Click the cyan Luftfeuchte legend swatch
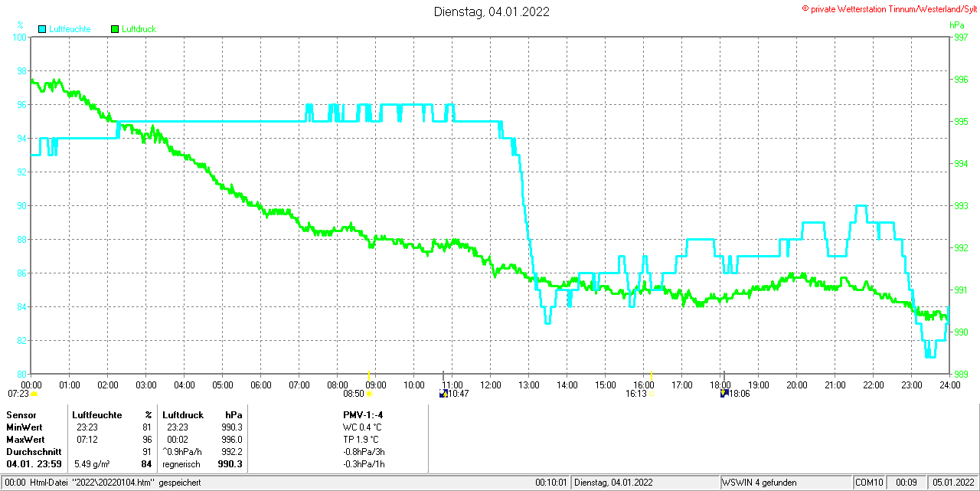The image size is (980, 491). point(42,29)
